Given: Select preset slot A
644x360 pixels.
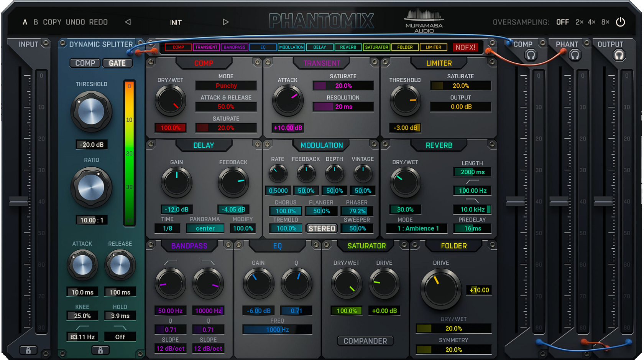Looking at the screenshot, I should point(25,22).
